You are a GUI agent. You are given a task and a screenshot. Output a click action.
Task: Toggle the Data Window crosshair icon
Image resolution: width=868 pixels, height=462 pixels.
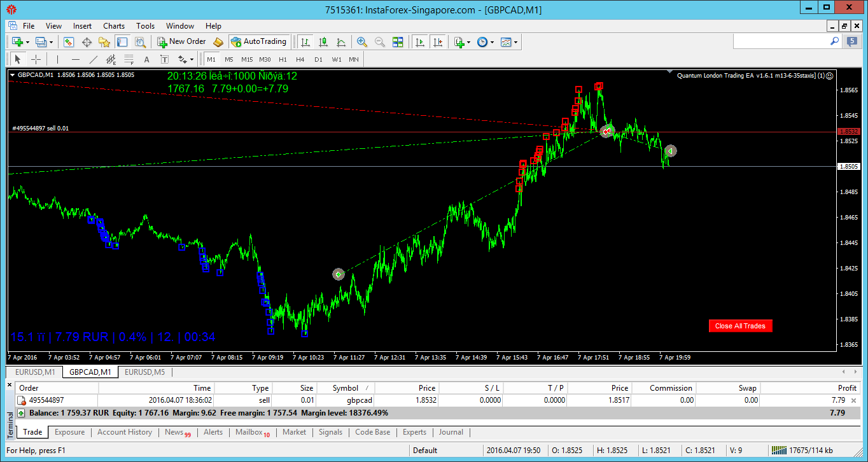(87, 42)
